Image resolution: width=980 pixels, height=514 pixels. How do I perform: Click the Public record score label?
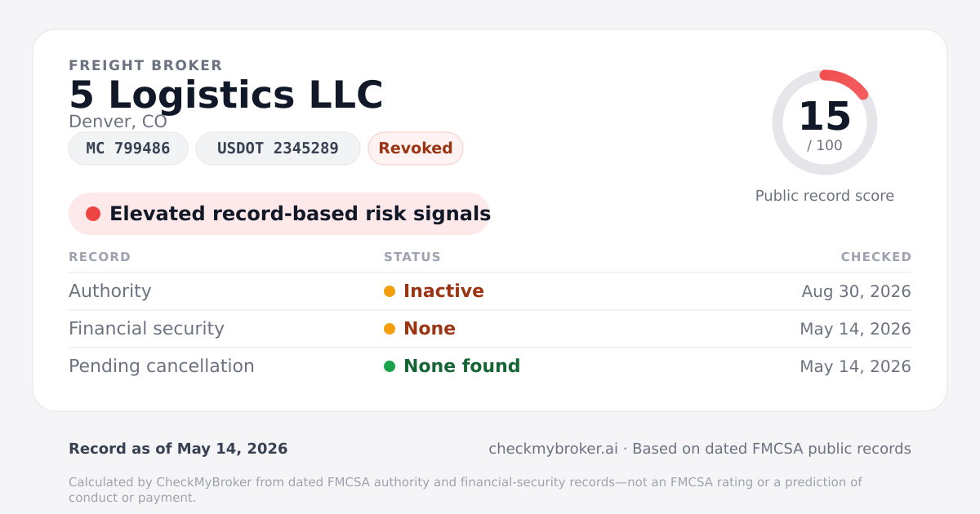(x=825, y=196)
